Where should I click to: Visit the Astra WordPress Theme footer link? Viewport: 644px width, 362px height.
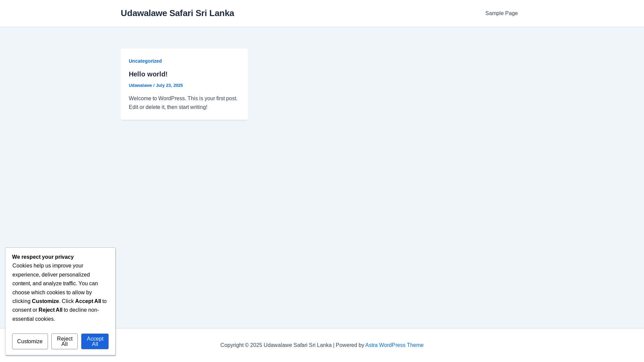[x=394, y=345]
